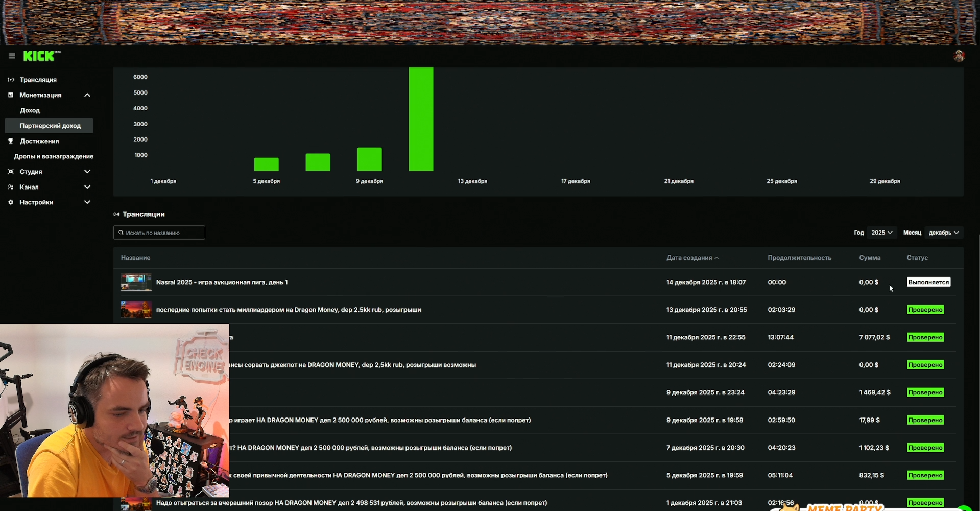Click the 13:07:44 duration cell
This screenshot has height=511, width=980.
[x=780, y=337]
